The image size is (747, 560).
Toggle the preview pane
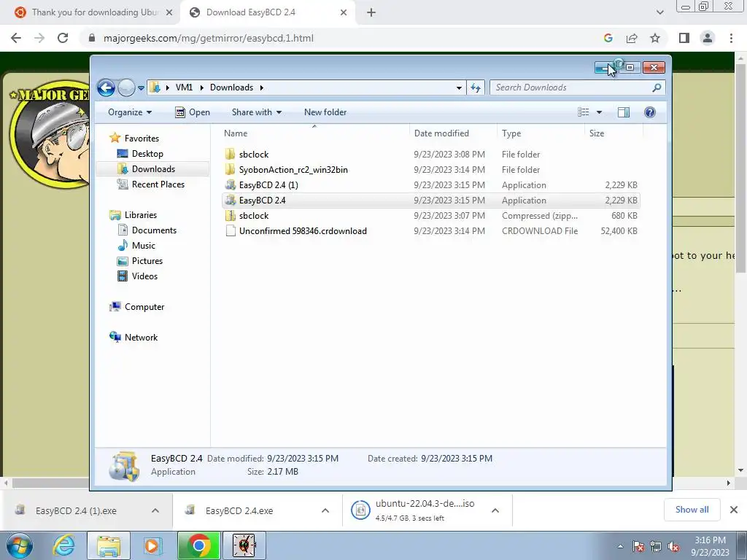624,112
